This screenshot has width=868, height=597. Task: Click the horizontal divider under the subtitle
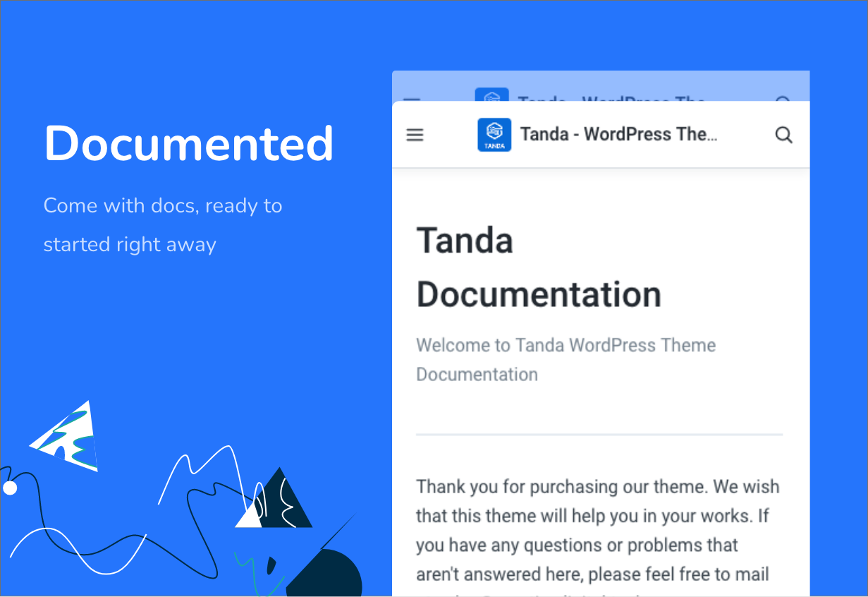(599, 435)
